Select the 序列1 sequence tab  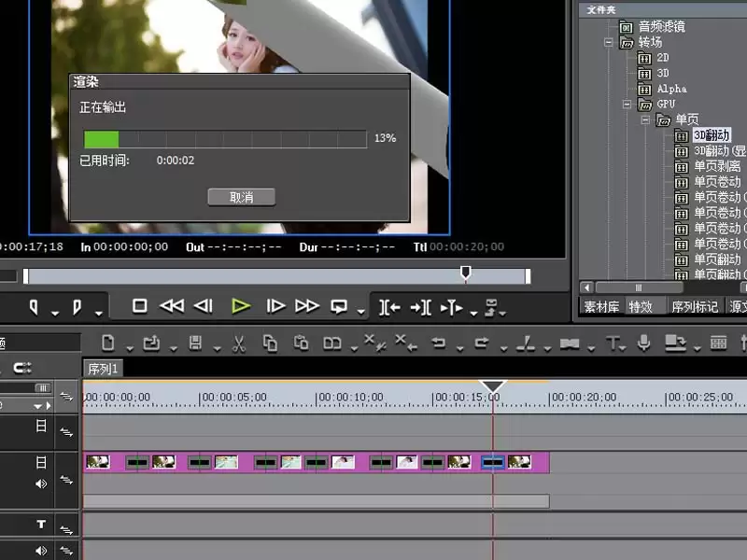(103, 369)
